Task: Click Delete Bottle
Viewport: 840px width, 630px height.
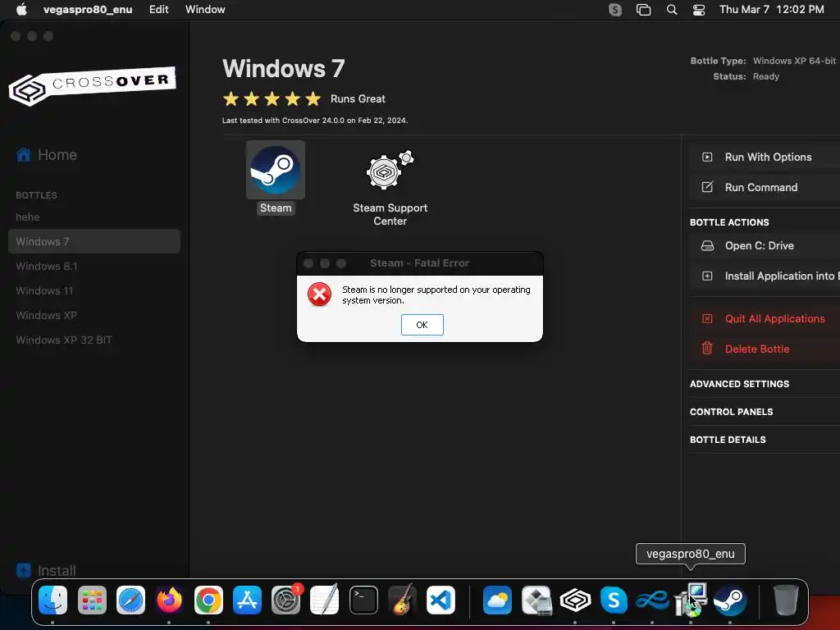Action: coord(765,349)
